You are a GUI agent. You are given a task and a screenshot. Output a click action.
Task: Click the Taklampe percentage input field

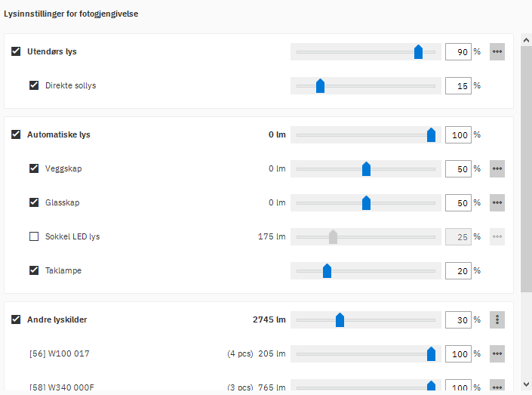click(x=458, y=270)
